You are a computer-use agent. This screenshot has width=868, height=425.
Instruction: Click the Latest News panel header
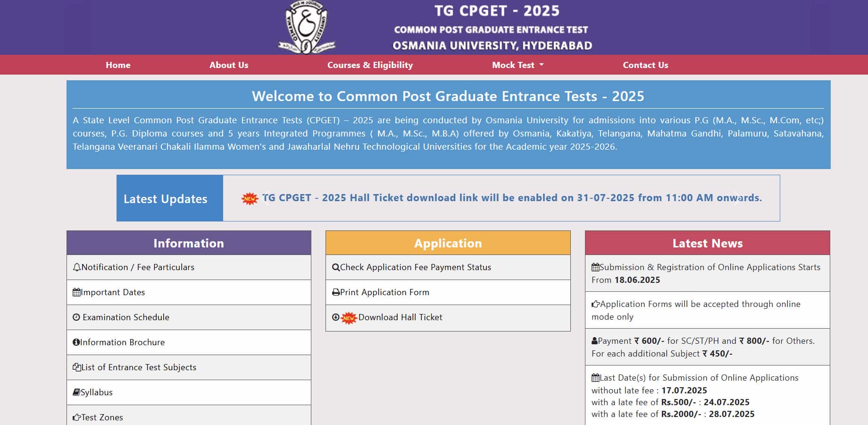(x=708, y=243)
